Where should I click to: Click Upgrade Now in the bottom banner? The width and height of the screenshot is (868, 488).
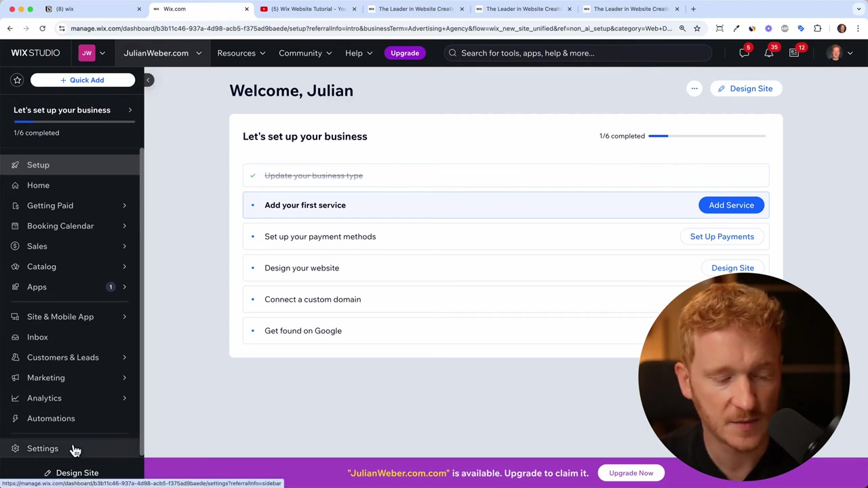[x=631, y=473]
